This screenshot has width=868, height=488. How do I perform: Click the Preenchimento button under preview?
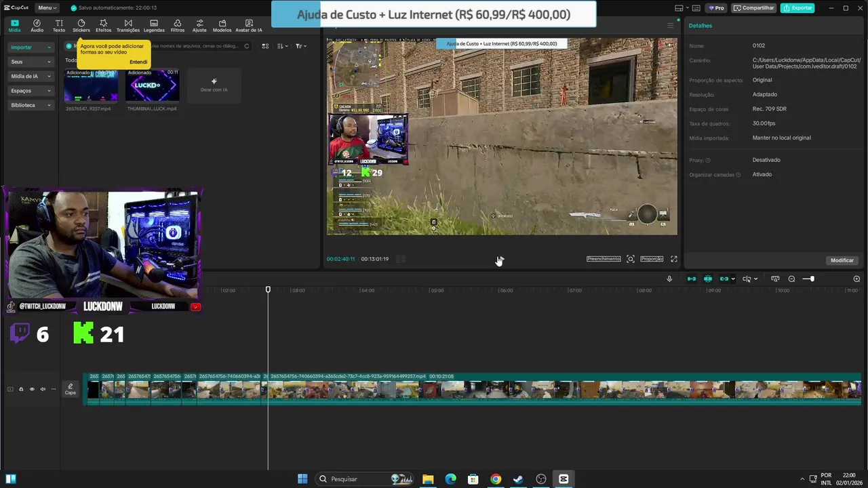coord(604,259)
